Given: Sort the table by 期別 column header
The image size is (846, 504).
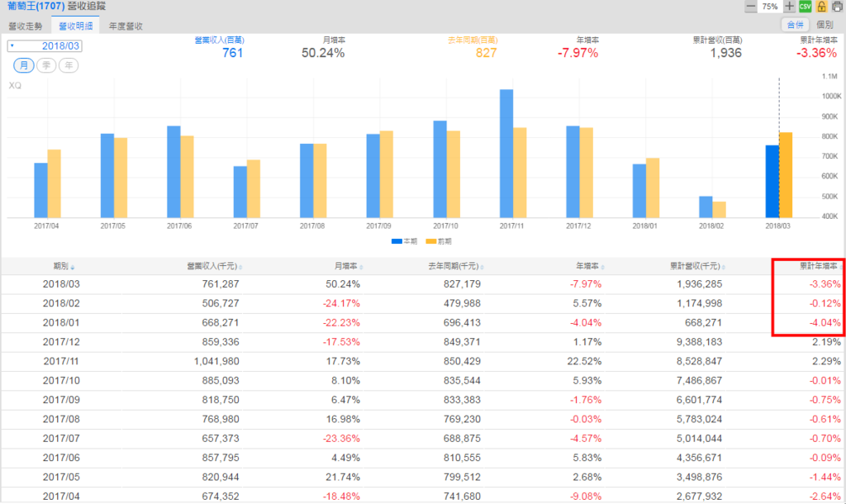Looking at the screenshot, I should coord(64,266).
